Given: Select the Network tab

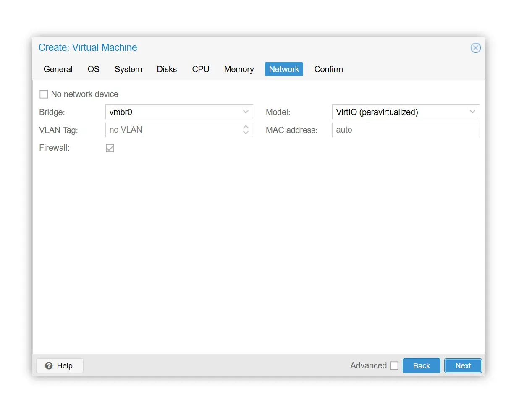Looking at the screenshot, I should coord(284,69).
